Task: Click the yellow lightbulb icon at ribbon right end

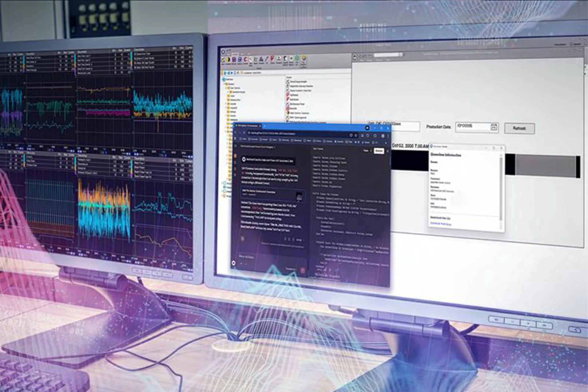Action: tap(303, 58)
